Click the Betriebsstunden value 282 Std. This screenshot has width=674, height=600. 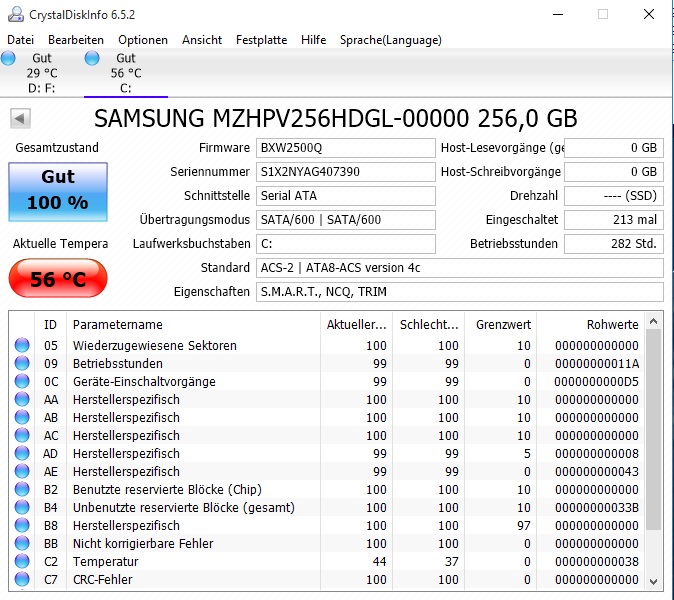[614, 244]
